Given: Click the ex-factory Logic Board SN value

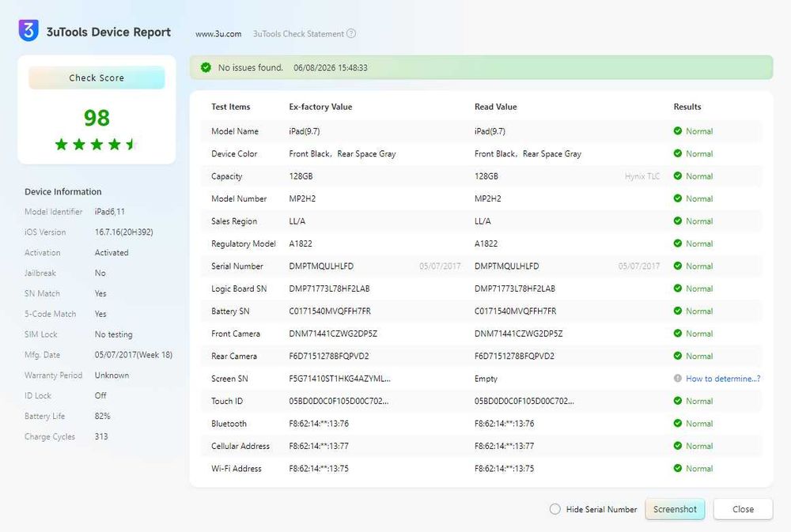Looking at the screenshot, I should [329, 289].
